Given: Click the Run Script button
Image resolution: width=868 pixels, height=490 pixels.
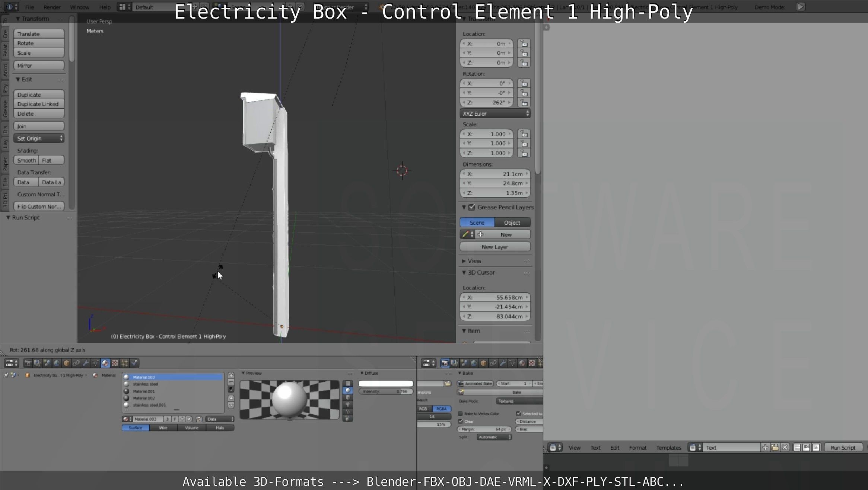Looking at the screenshot, I should pos(843,448).
